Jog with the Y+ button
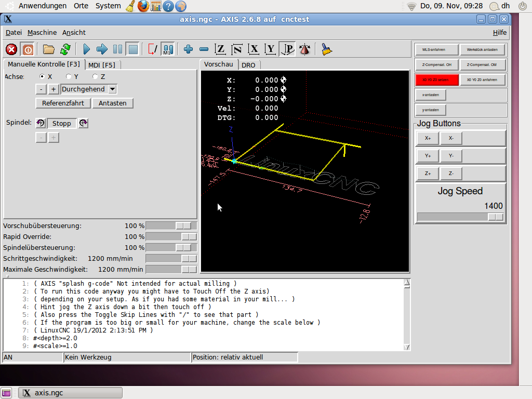 point(428,156)
